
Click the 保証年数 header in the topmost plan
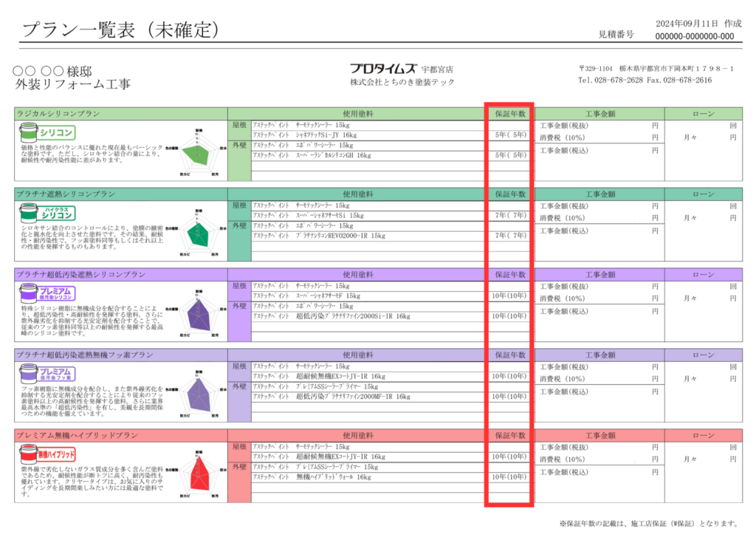(x=510, y=114)
